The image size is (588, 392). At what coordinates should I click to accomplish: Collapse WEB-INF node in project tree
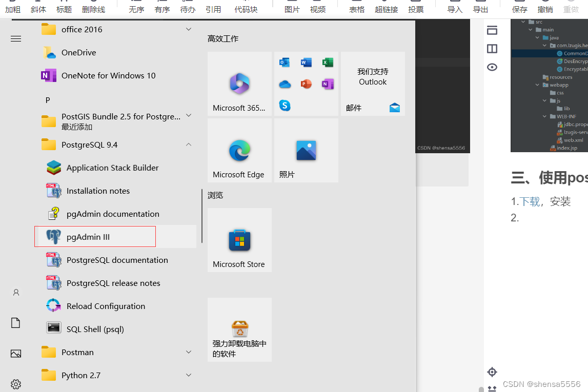click(544, 116)
